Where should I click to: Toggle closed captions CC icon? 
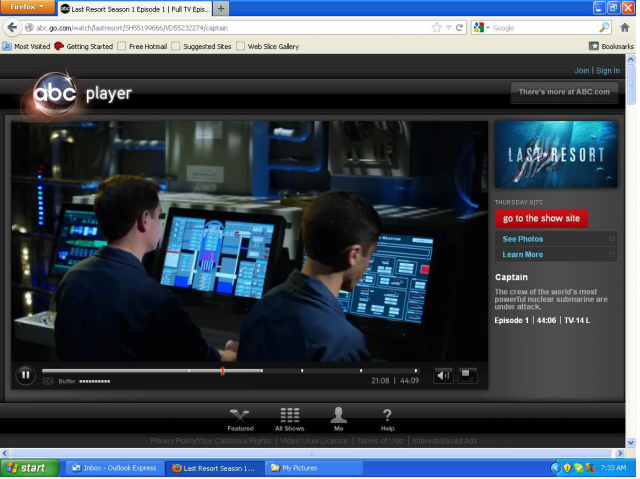click(48, 383)
